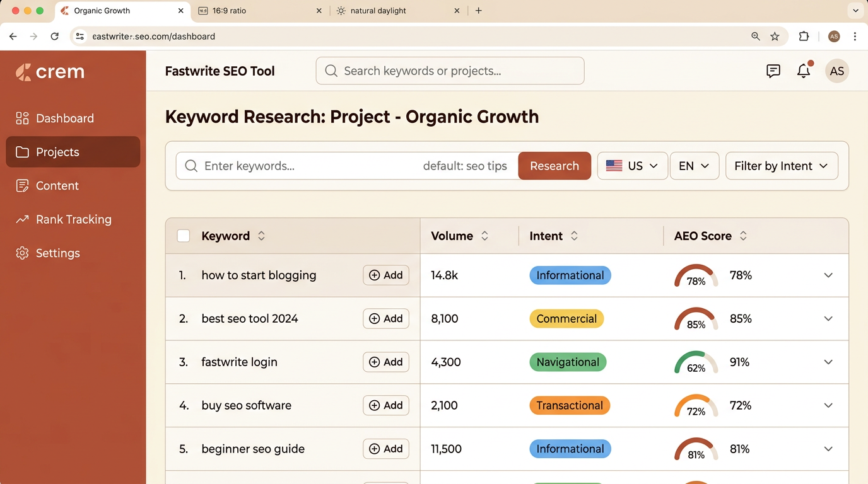Image resolution: width=868 pixels, height=484 pixels.
Task: Add best seo tool 2024 keyword
Action: (386, 319)
